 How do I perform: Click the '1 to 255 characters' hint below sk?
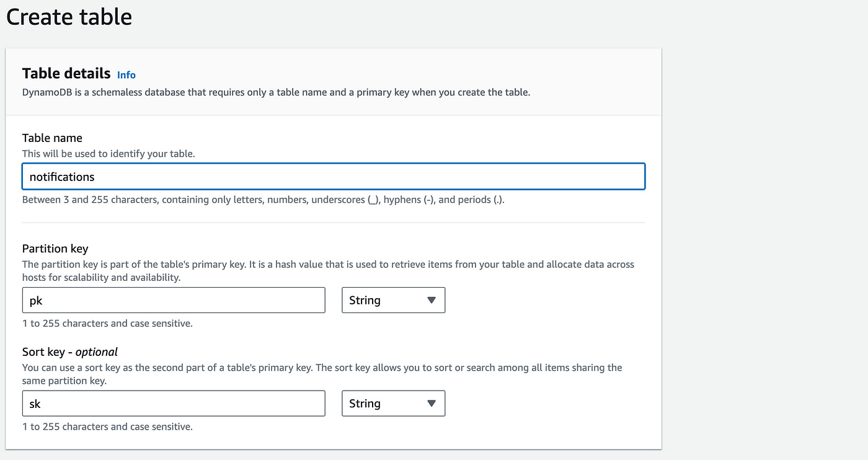[x=107, y=427]
